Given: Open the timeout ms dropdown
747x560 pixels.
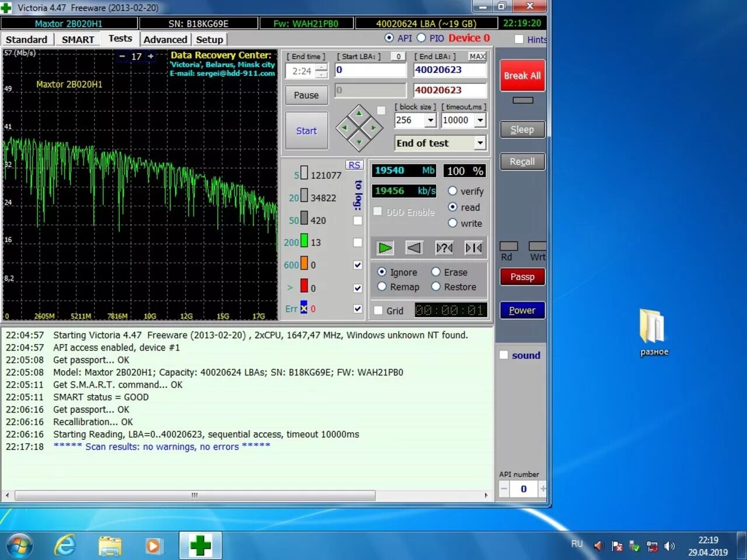Looking at the screenshot, I should [480, 120].
